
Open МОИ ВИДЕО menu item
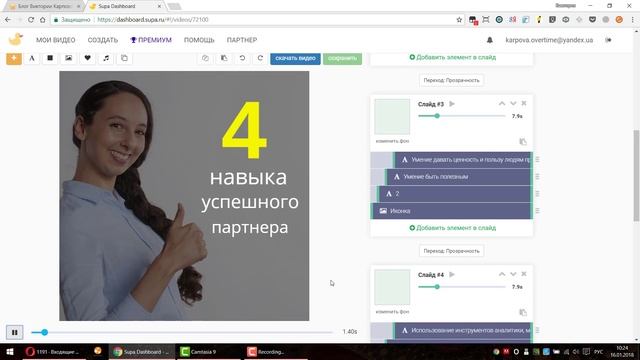point(56,40)
